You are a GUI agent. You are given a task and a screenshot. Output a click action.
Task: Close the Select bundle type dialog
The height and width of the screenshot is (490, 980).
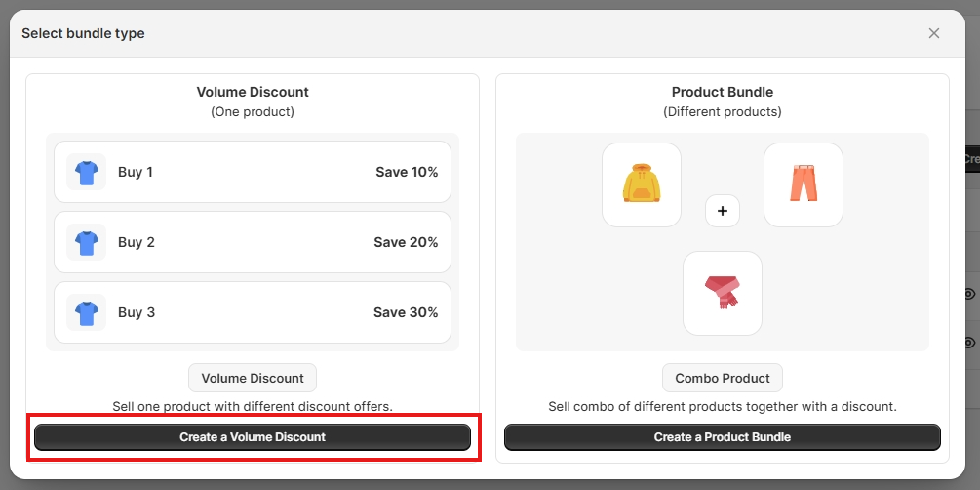(934, 33)
